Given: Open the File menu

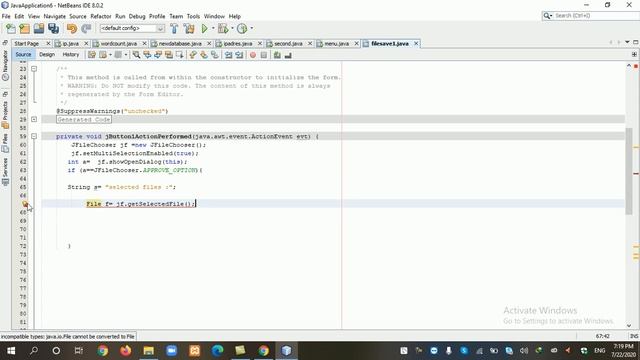Looking at the screenshot, I should coord(6,16).
